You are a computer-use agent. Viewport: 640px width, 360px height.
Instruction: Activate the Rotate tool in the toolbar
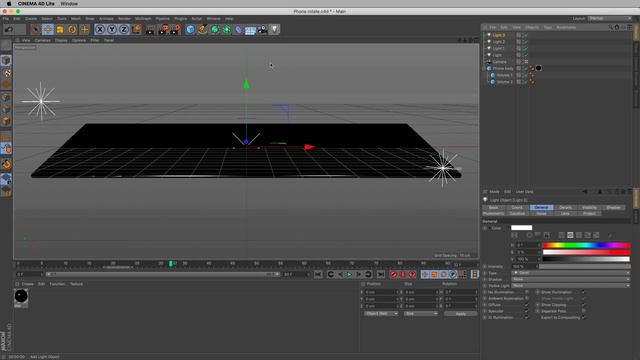(72, 29)
